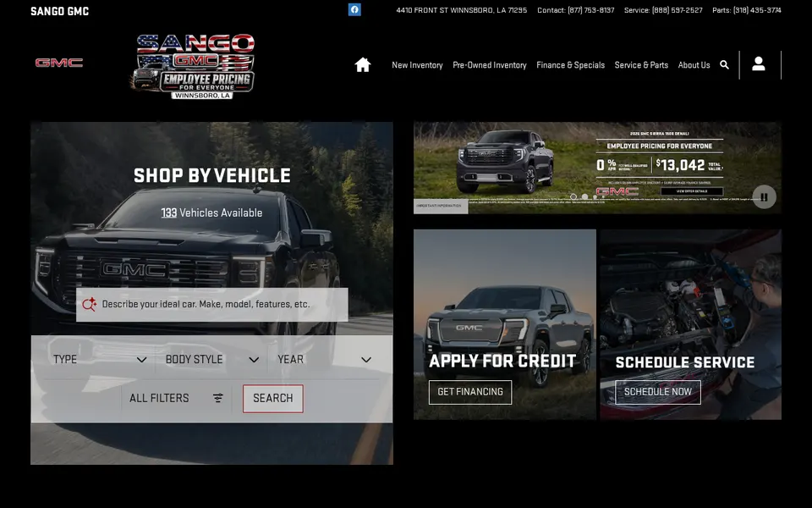This screenshot has width=812, height=508.
Task: Open the user account profile icon
Action: (x=759, y=63)
